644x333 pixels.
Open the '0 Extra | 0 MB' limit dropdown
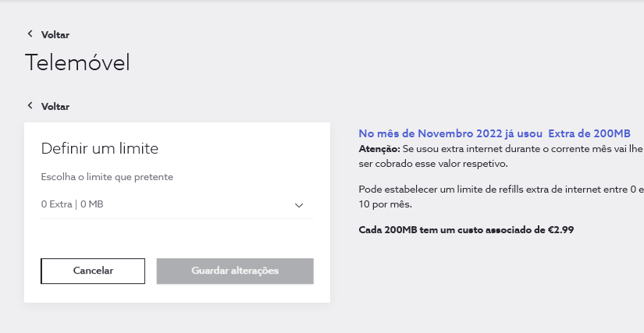177,204
